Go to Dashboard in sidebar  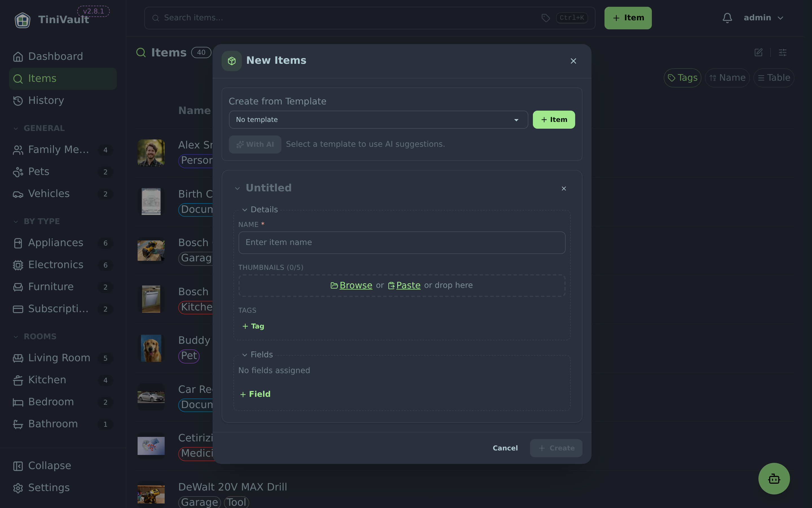click(x=63, y=56)
